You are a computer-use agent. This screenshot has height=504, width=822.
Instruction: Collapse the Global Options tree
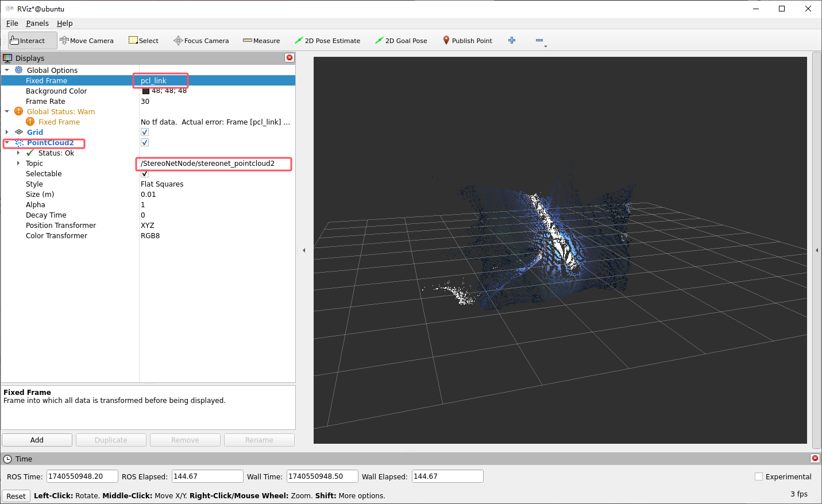tap(7, 70)
